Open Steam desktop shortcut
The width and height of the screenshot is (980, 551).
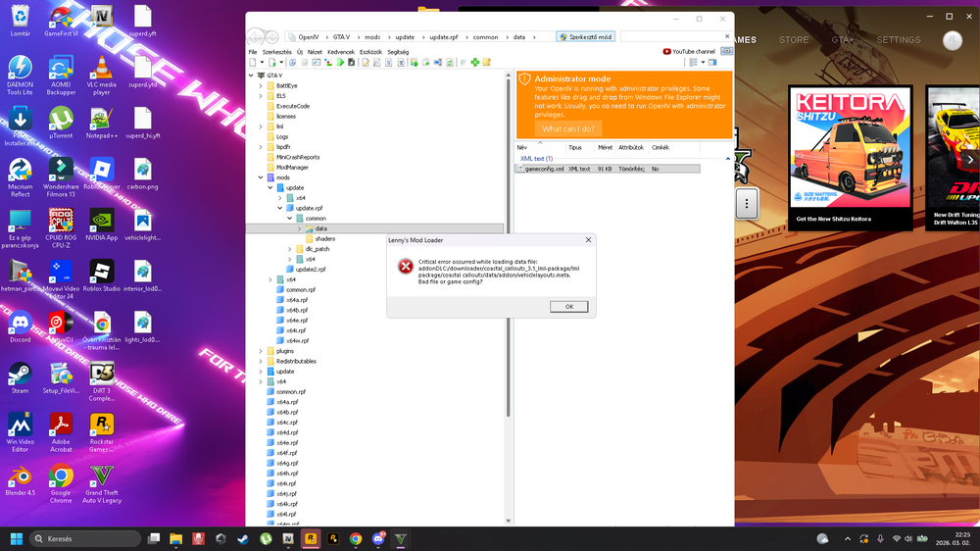click(20, 377)
